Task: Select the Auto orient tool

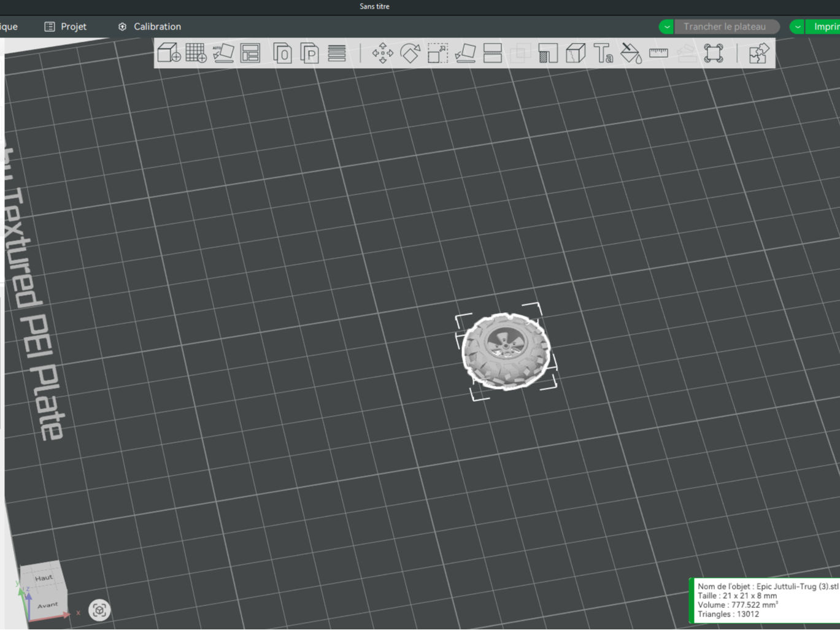Action: pyautogui.click(x=223, y=53)
